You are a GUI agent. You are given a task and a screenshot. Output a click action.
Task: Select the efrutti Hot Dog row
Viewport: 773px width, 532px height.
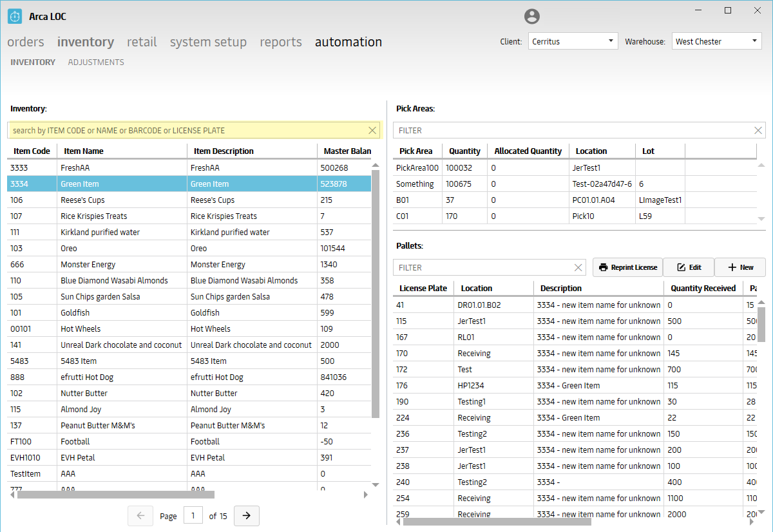tap(189, 377)
